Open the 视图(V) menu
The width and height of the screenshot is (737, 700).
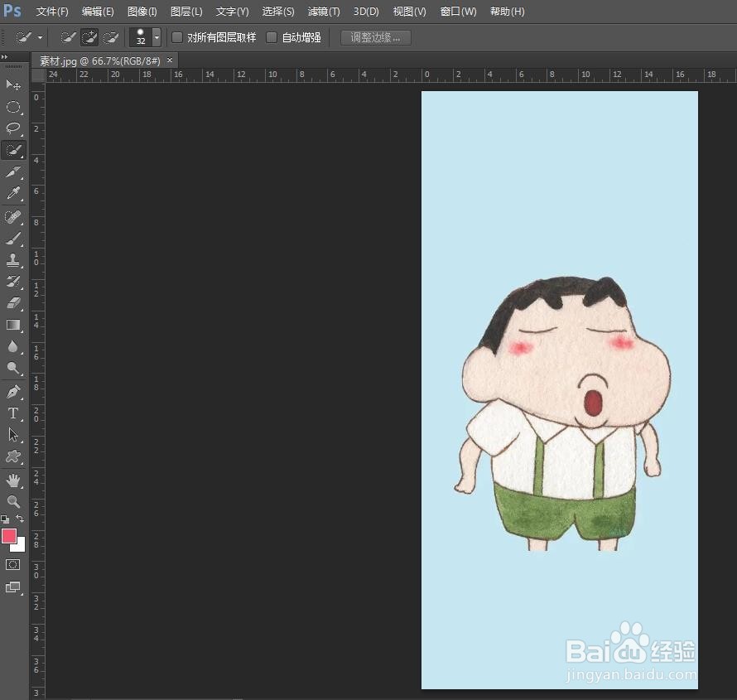(409, 12)
